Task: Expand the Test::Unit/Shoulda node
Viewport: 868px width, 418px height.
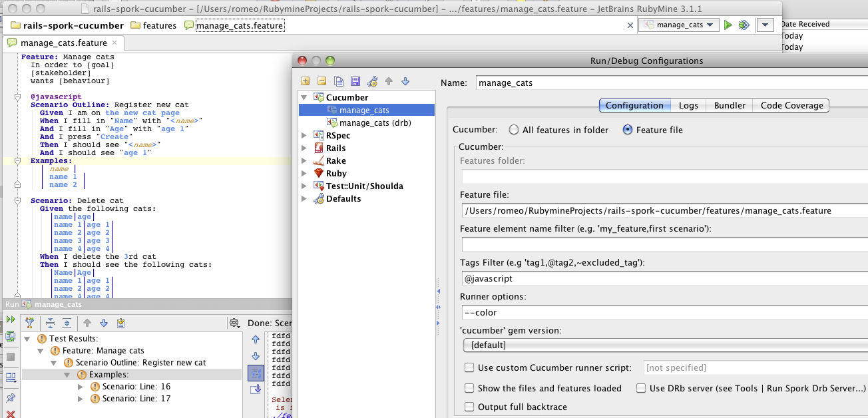Action: tap(305, 186)
